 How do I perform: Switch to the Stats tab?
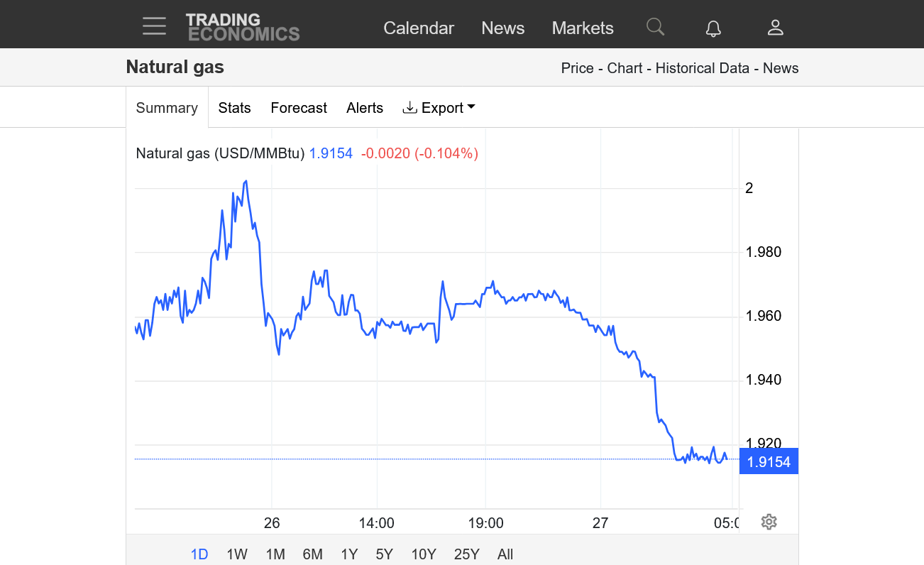point(234,108)
